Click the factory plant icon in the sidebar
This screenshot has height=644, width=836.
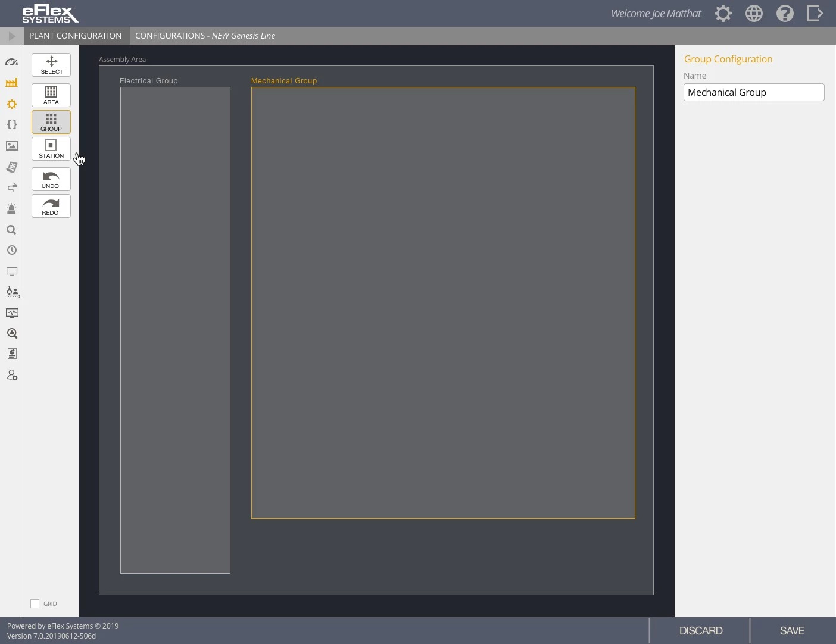click(x=12, y=83)
